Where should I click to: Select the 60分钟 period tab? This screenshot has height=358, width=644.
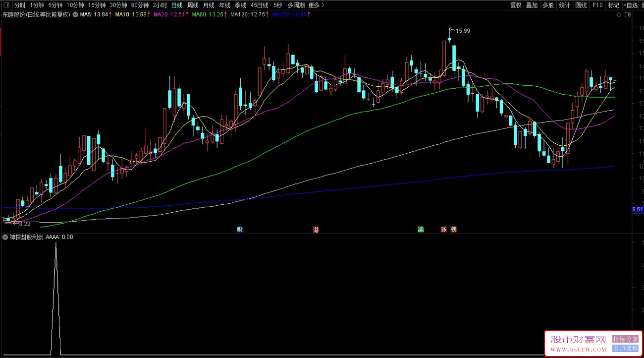click(140, 5)
